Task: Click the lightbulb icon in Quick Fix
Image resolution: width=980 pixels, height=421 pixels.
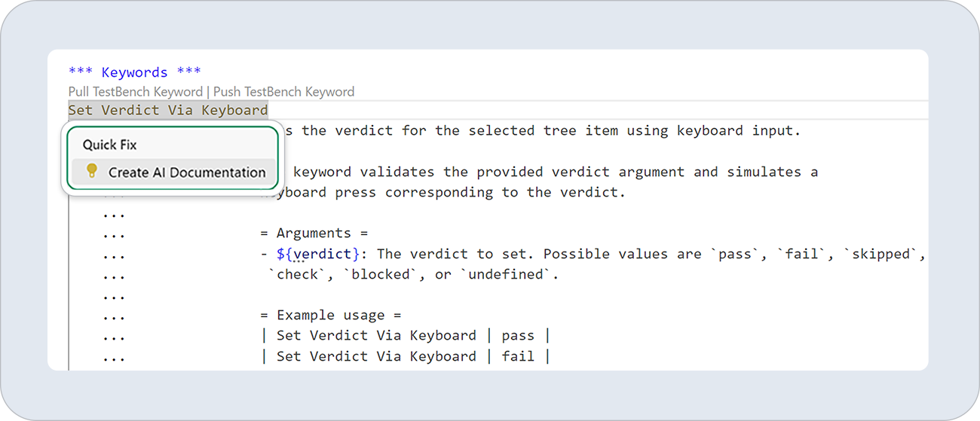Action: click(x=92, y=172)
